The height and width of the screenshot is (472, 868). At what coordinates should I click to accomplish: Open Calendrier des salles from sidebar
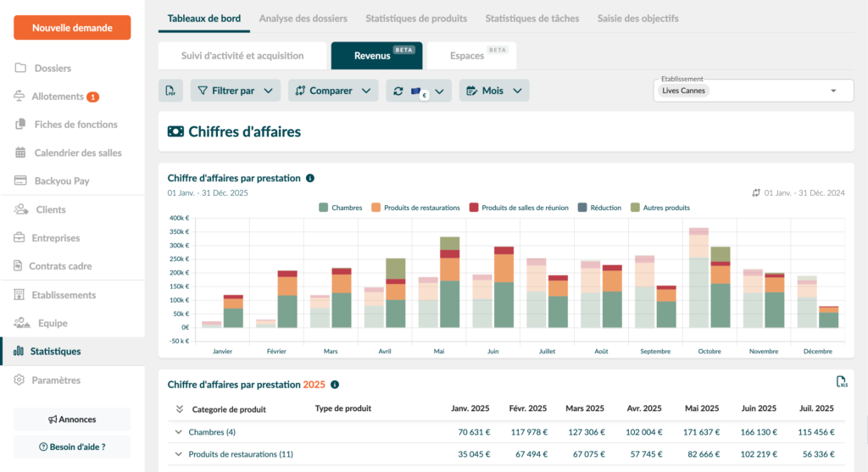(77, 153)
